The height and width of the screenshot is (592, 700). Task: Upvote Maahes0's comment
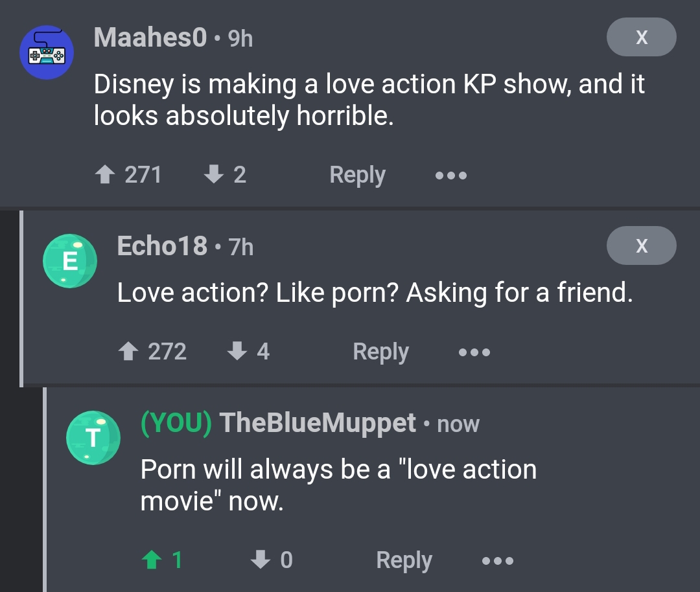pyautogui.click(x=105, y=174)
